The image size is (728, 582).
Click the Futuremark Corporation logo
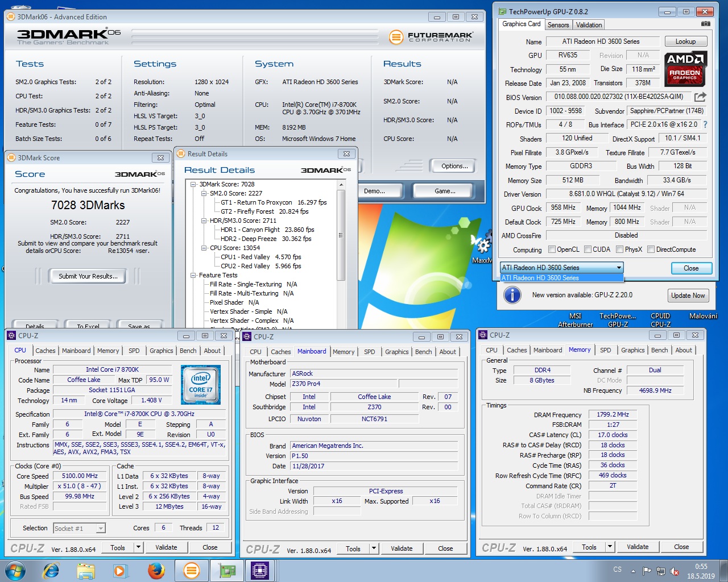(x=431, y=37)
